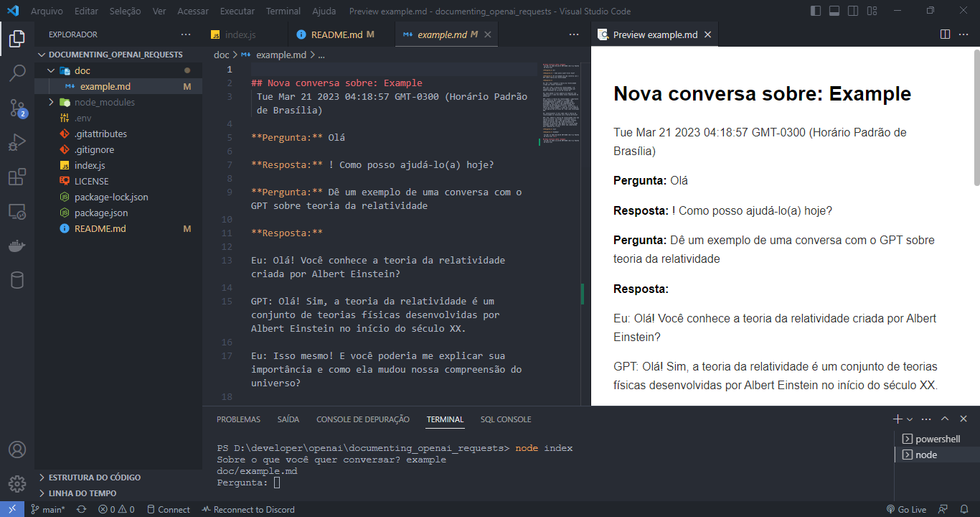The width and height of the screenshot is (980, 517).
Task: Create a new terminal with the plus icon
Action: pos(896,419)
